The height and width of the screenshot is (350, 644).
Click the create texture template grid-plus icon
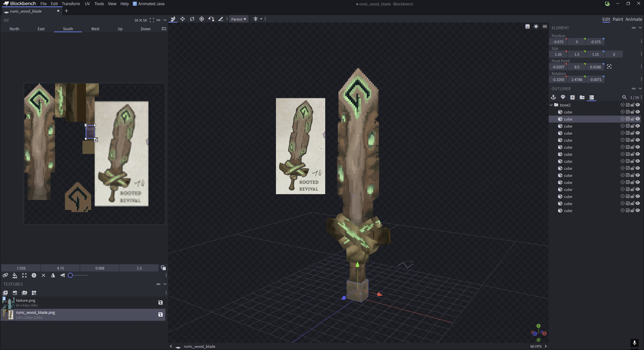pyautogui.click(x=34, y=293)
